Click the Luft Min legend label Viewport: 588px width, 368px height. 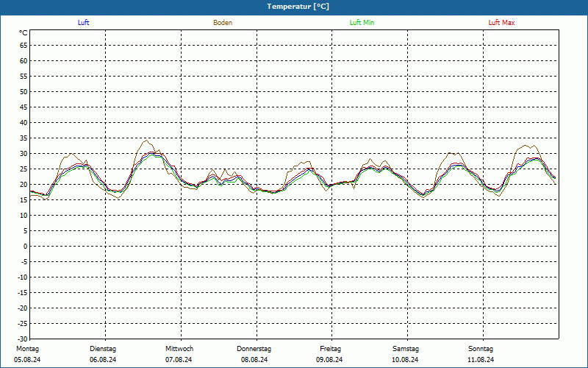tap(362, 23)
